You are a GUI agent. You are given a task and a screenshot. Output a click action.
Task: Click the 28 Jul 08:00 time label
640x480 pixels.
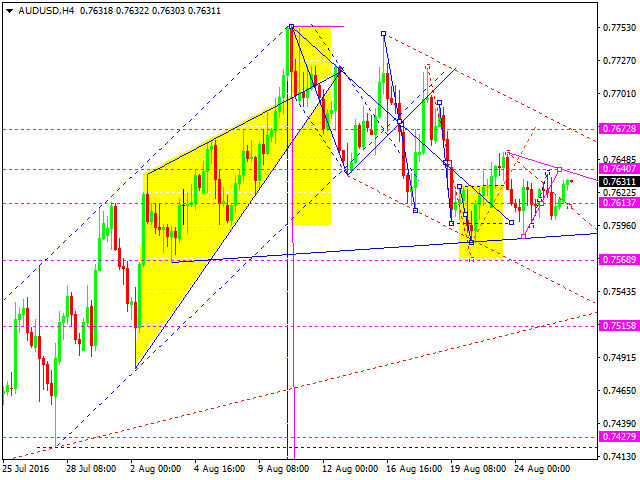(x=91, y=469)
